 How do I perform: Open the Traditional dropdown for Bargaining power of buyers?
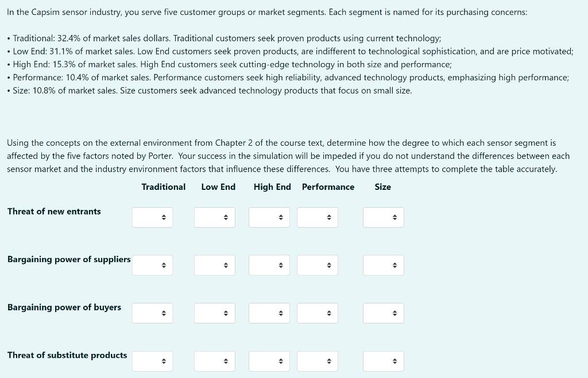(x=152, y=313)
